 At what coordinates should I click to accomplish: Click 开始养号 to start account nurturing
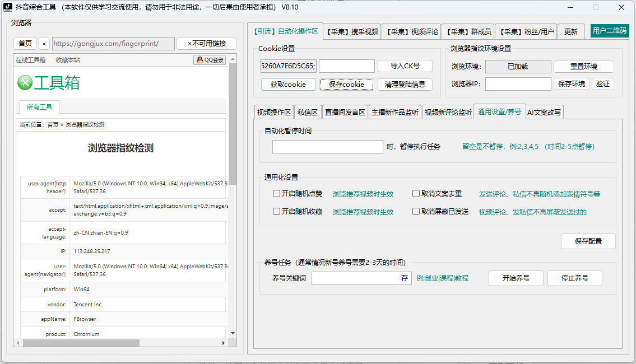[516, 278]
